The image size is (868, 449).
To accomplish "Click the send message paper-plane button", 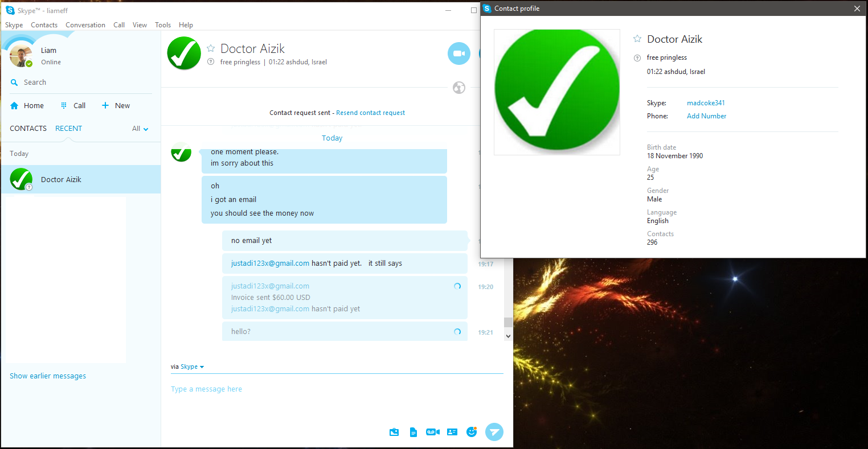I will pos(494,432).
